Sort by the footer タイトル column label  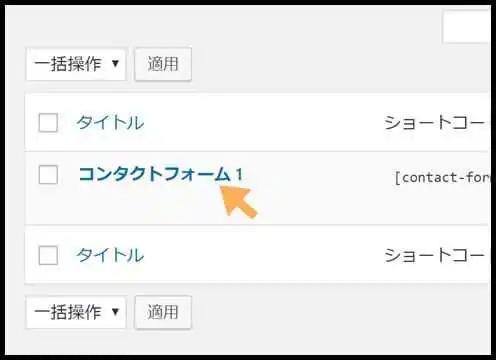click(x=110, y=255)
